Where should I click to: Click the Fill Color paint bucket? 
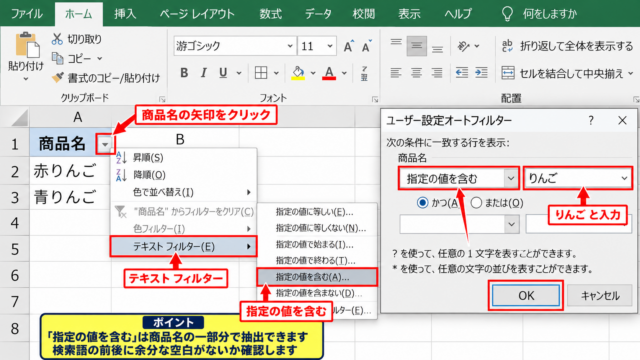pos(298,73)
